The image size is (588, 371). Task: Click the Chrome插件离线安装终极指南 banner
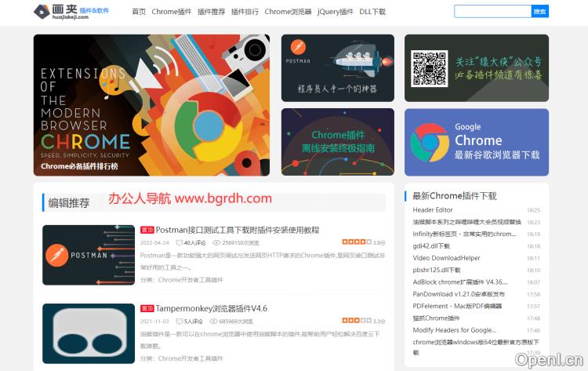pyautogui.click(x=338, y=141)
